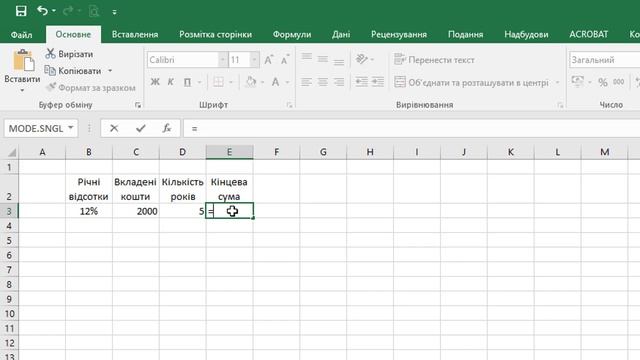Click the Undo arrow icon
The height and width of the screenshot is (360, 640).
click(x=42, y=10)
